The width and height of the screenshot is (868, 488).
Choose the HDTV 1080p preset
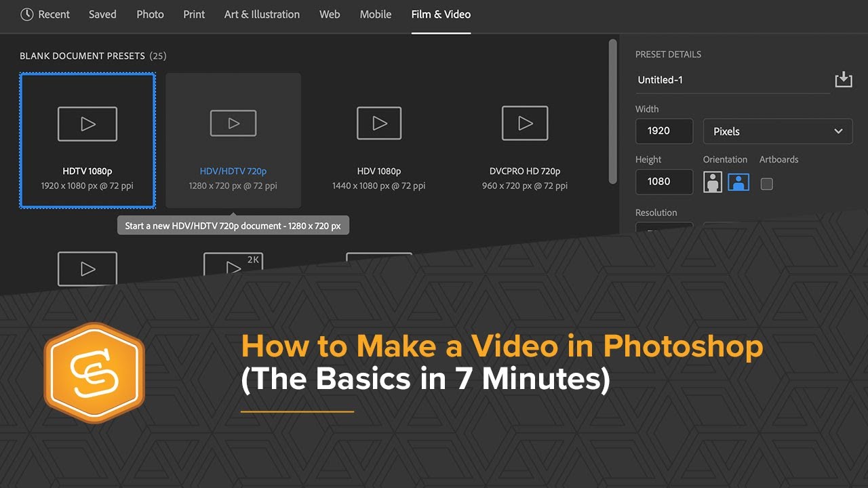(87, 140)
